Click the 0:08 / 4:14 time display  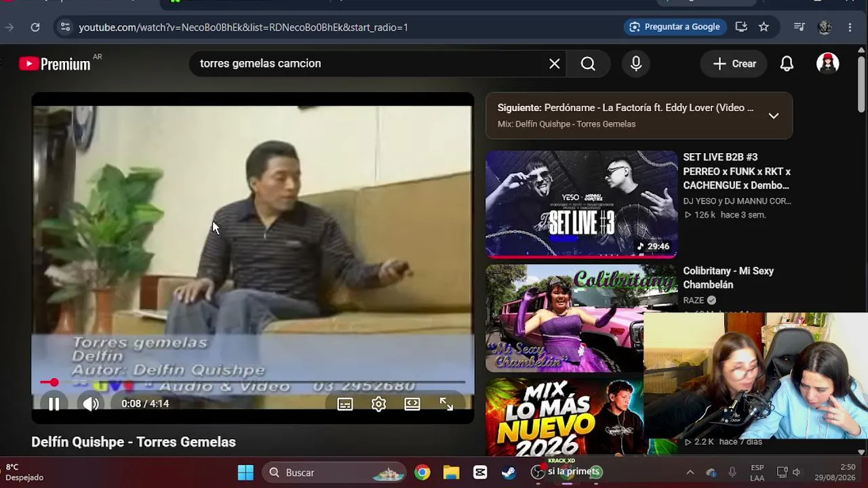tap(145, 404)
